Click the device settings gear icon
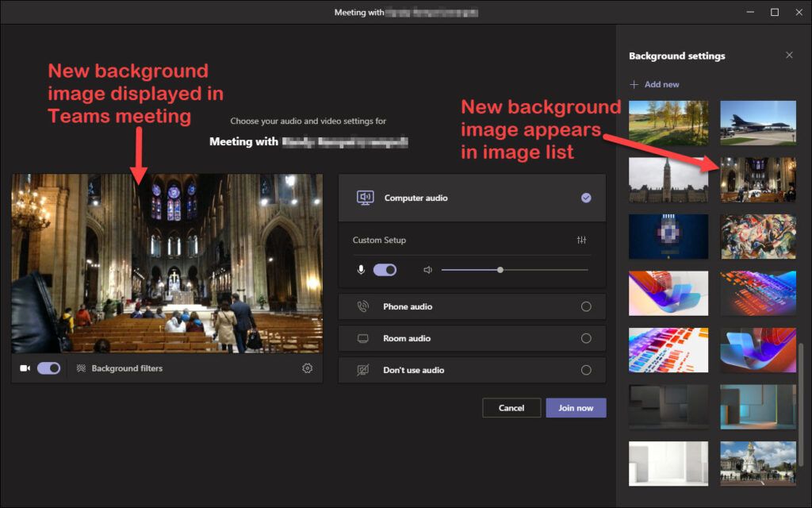This screenshot has width=812, height=508. 308,368
